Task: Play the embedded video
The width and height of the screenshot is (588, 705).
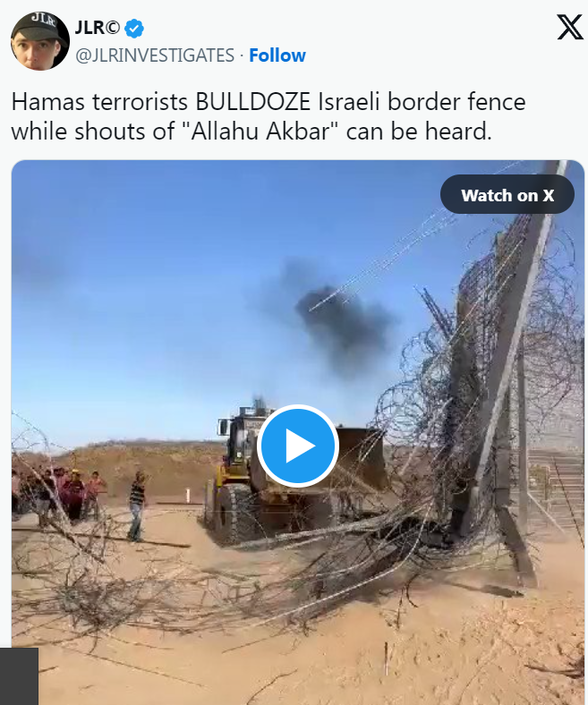Action: [298, 446]
